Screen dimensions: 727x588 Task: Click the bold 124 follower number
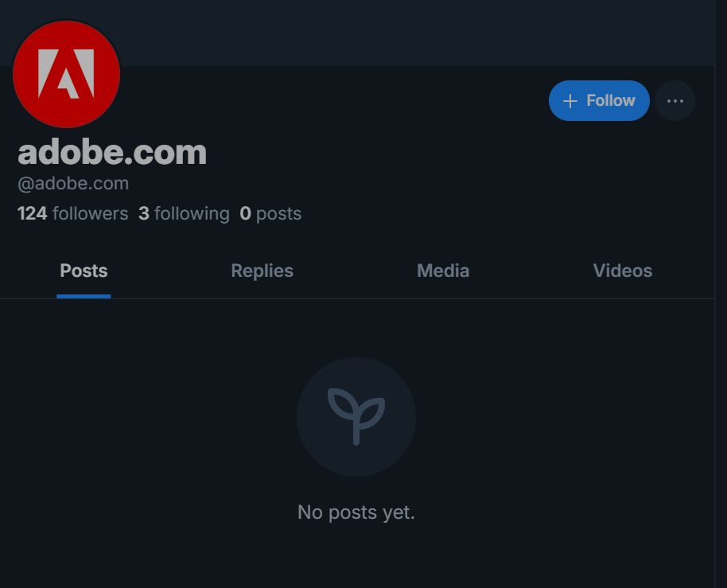[x=32, y=213]
